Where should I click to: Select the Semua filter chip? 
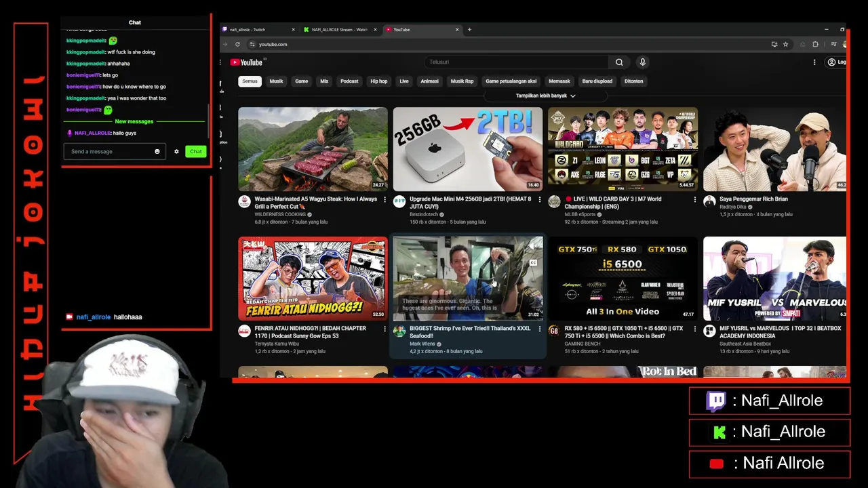coord(250,81)
